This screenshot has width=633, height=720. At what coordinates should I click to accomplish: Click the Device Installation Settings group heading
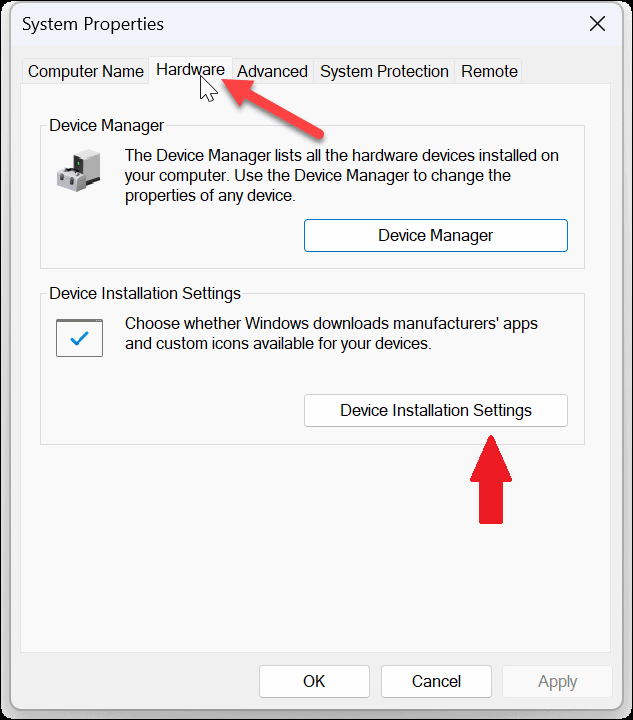[x=145, y=294]
